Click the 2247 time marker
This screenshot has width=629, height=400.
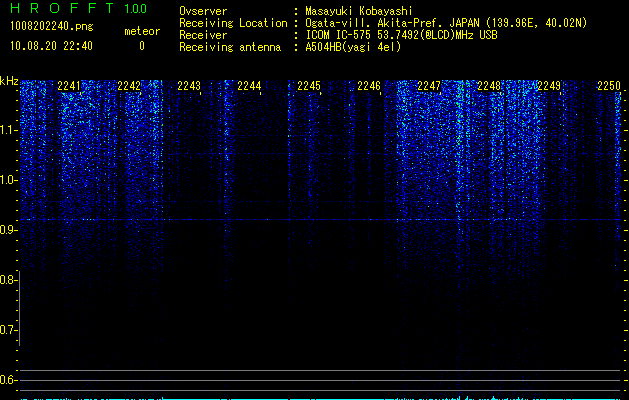[429, 86]
